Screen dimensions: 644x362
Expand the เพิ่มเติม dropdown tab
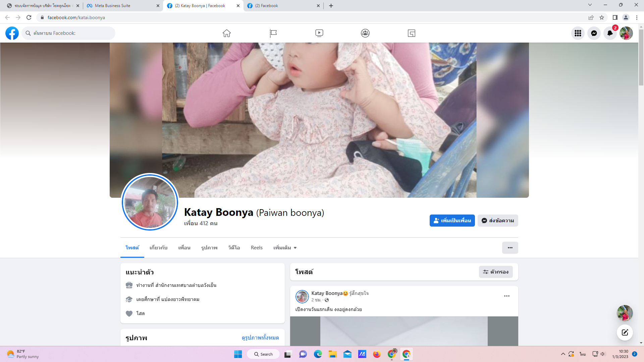click(x=285, y=248)
